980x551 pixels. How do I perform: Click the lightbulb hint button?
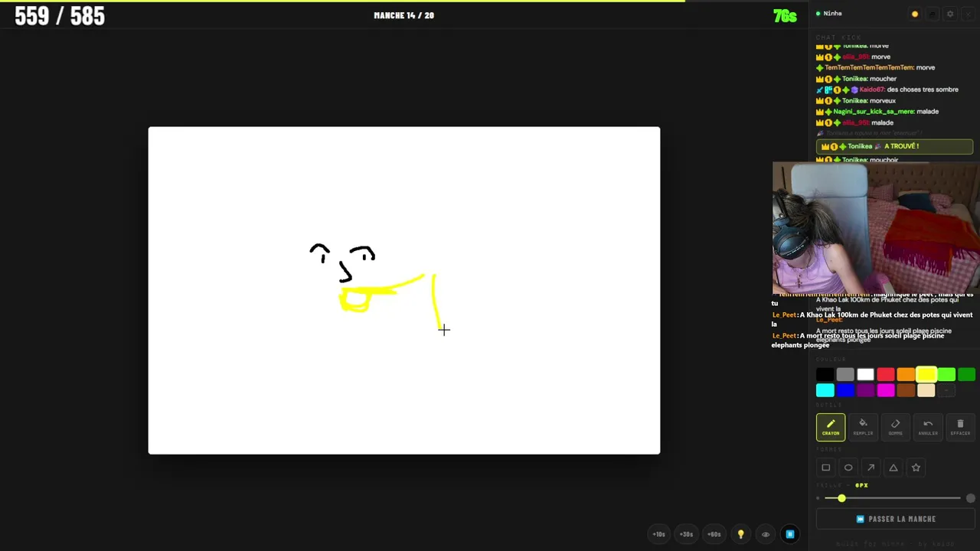click(x=740, y=534)
